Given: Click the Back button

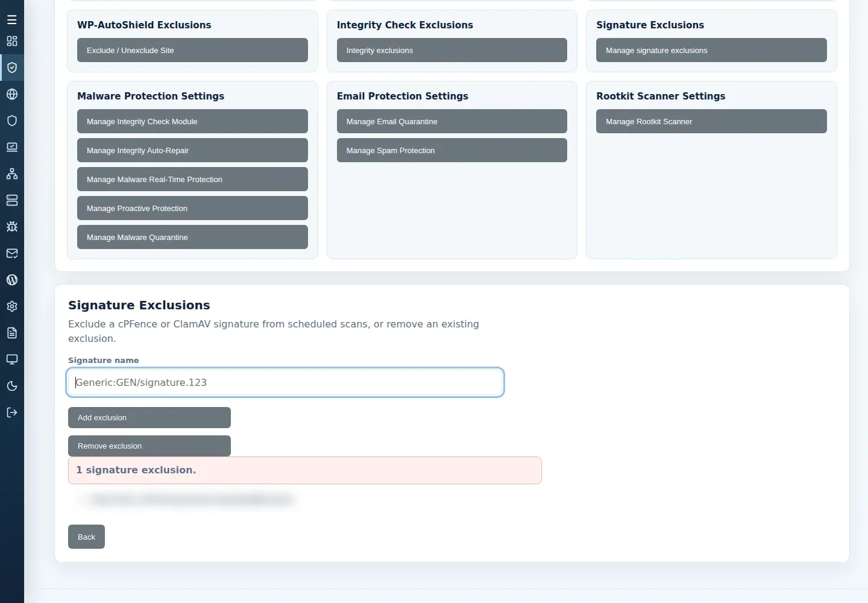Looking at the screenshot, I should click(86, 537).
